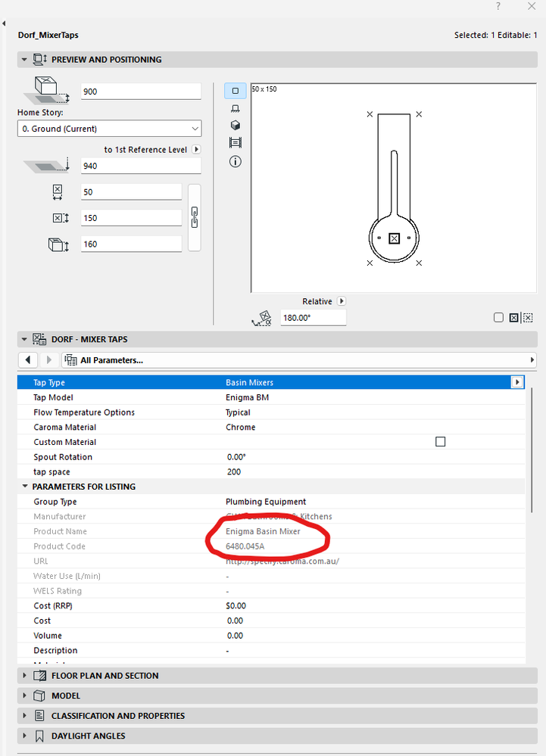Click the boxed-X anchor icon near the preview

[514, 318]
